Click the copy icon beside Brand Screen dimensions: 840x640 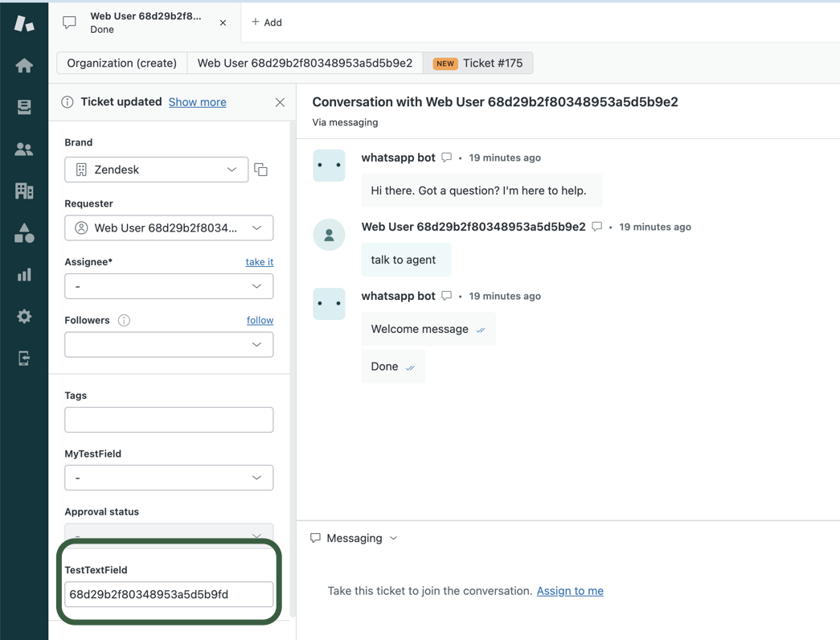tap(261, 170)
